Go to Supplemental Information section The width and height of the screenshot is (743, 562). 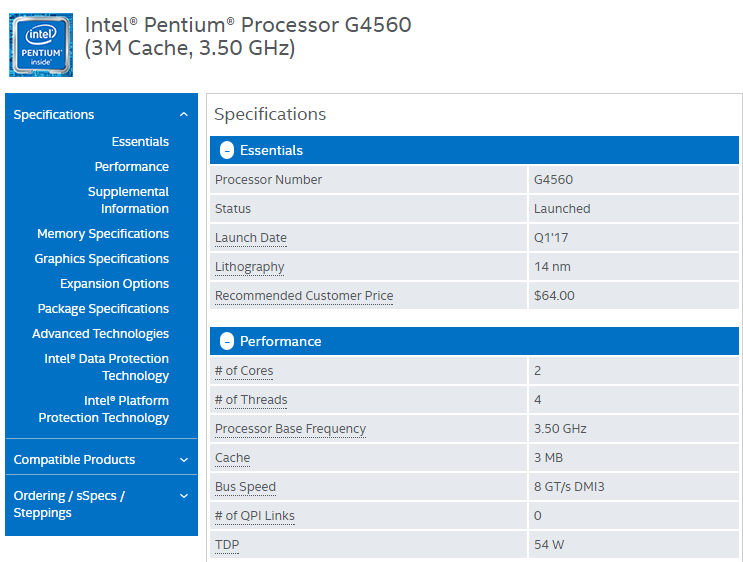tap(128, 200)
